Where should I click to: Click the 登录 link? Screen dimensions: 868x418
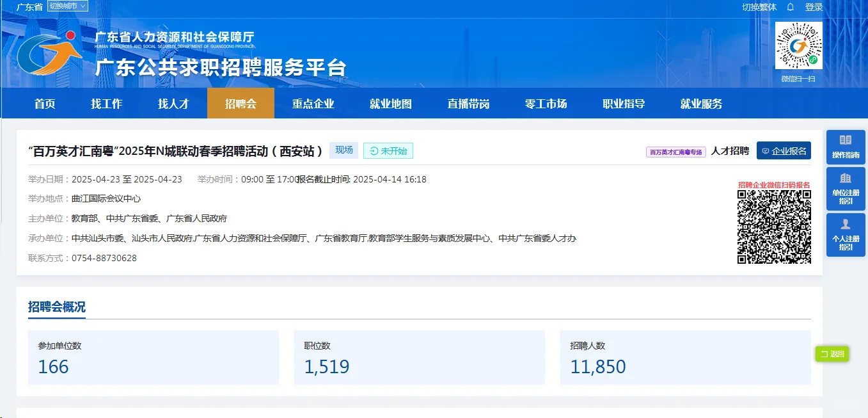point(814,7)
